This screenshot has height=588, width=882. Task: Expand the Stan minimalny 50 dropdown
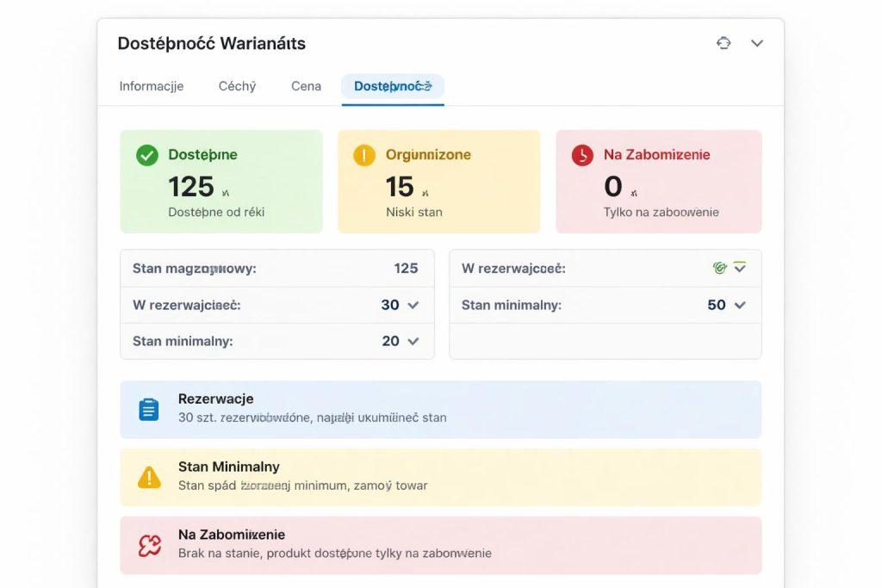740,305
